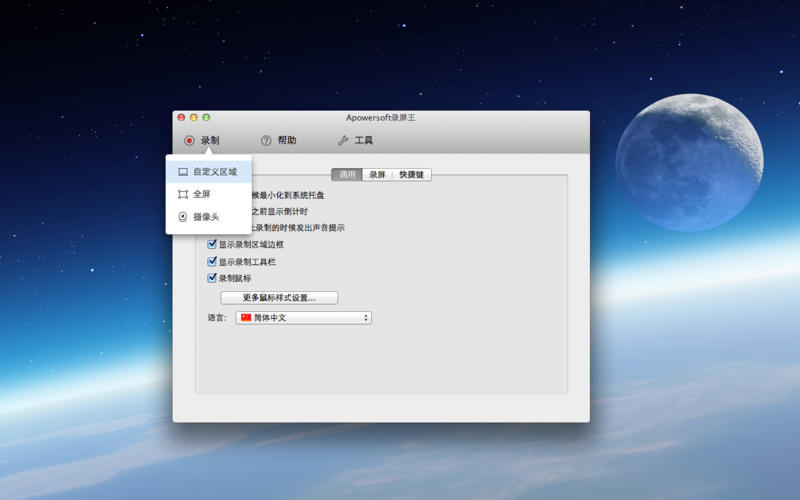
Task: Close the Apowersoft window with red button
Action: pyautogui.click(x=181, y=118)
